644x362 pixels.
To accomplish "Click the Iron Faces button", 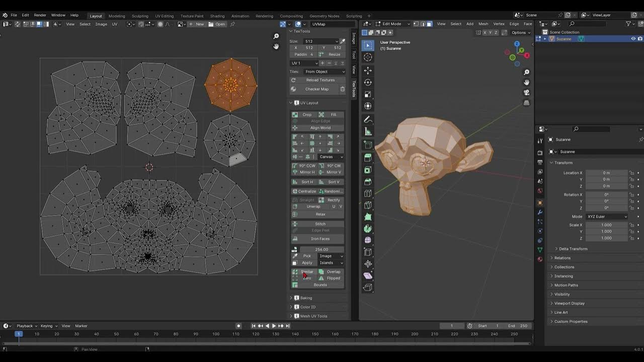I will point(318,239).
